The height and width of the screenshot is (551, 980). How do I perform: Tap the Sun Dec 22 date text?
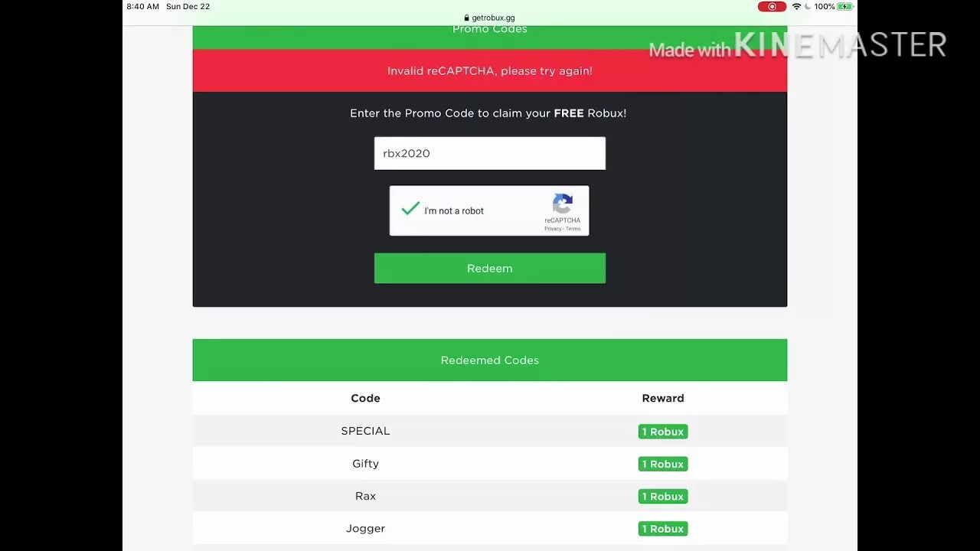tap(188, 6)
